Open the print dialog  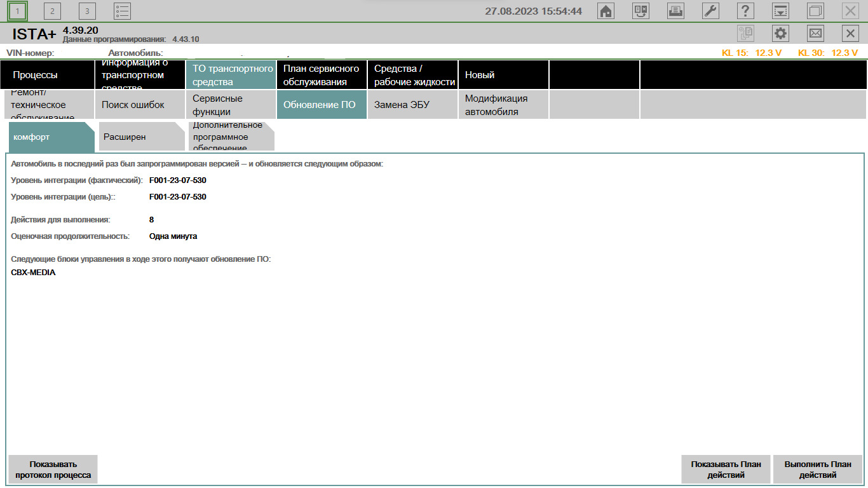point(675,11)
